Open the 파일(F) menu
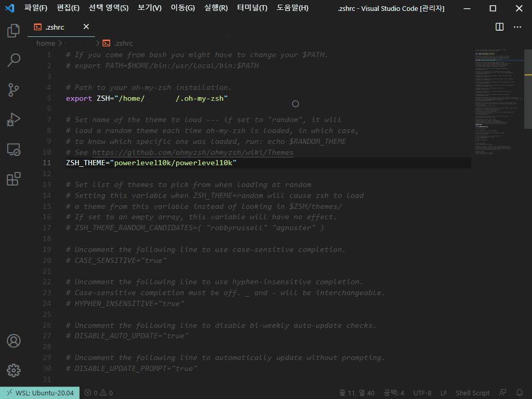This screenshot has width=532, height=399. (x=36, y=8)
